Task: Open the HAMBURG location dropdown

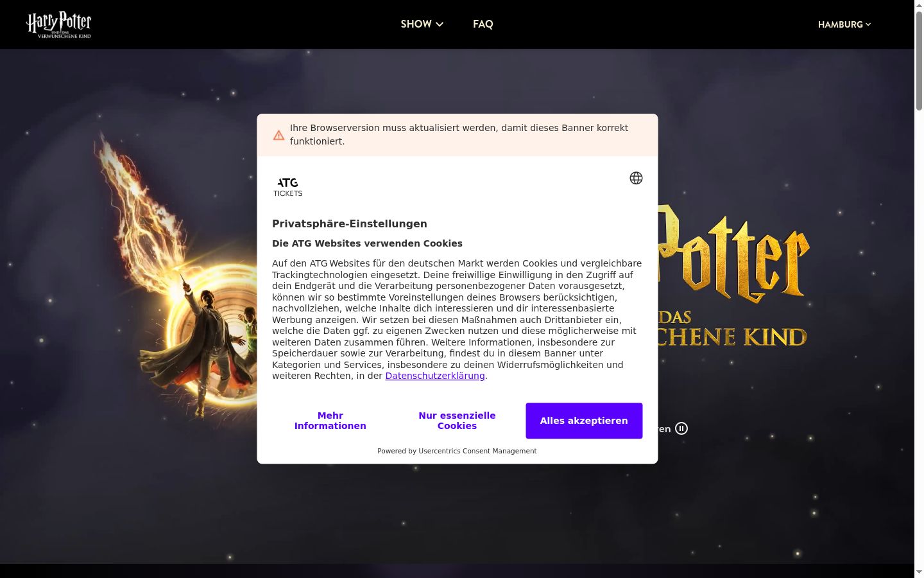Action: [844, 24]
